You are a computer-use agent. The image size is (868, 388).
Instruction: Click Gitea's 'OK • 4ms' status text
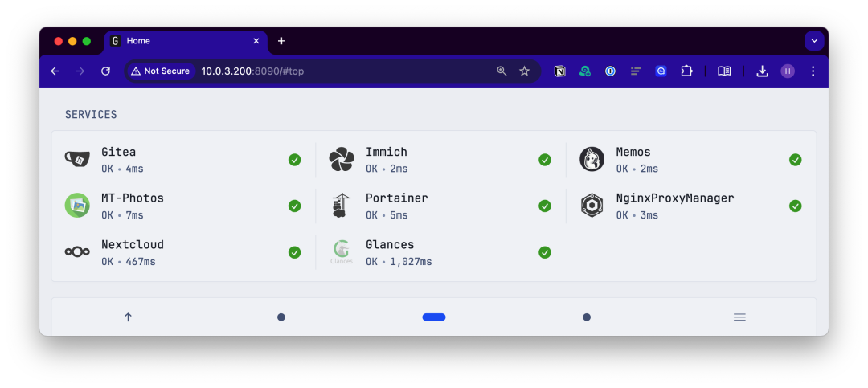tap(122, 169)
